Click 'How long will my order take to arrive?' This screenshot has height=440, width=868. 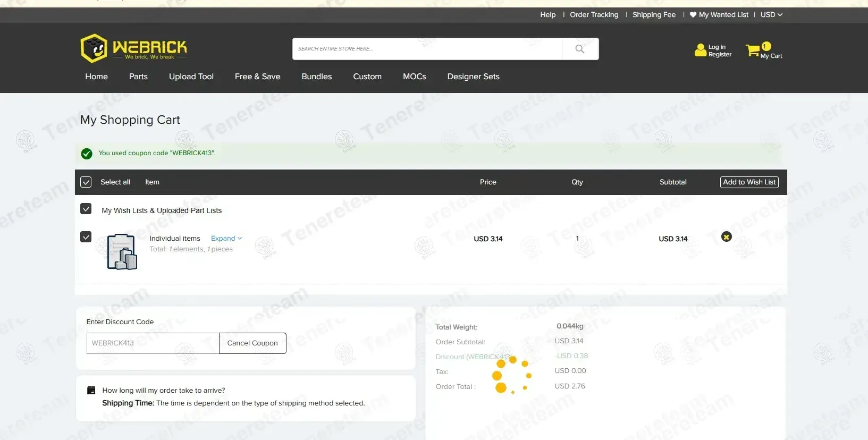click(164, 391)
